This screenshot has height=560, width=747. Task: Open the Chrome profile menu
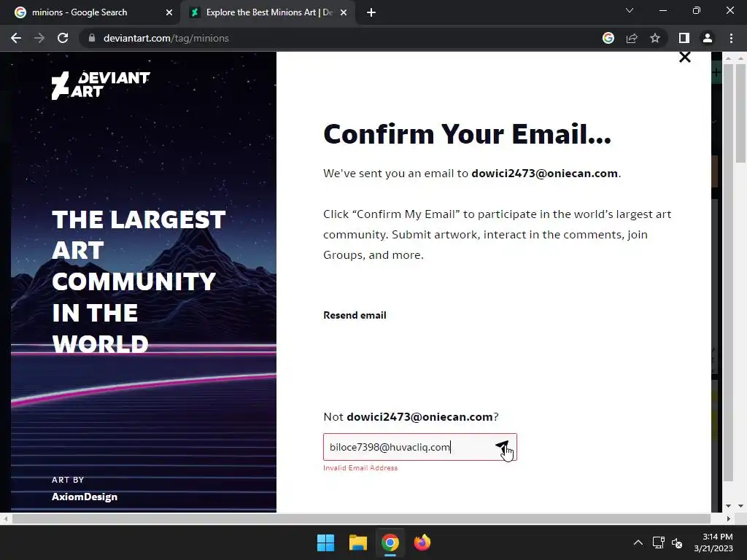(x=708, y=38)
